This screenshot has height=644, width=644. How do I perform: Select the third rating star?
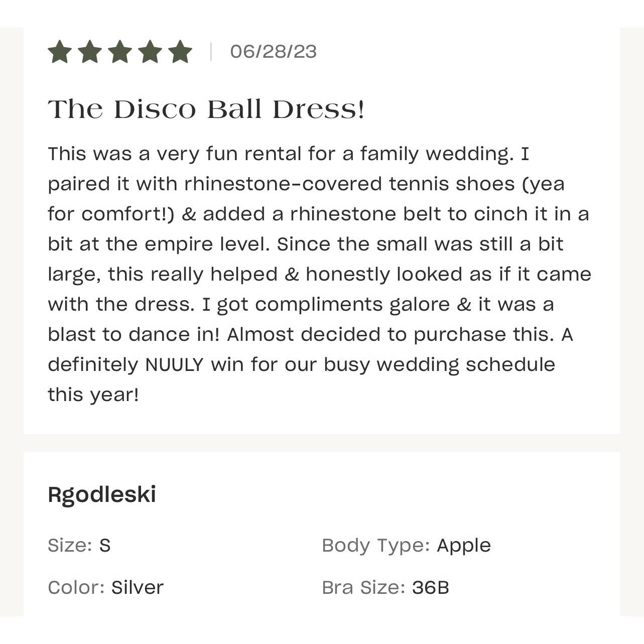(120, 52)
